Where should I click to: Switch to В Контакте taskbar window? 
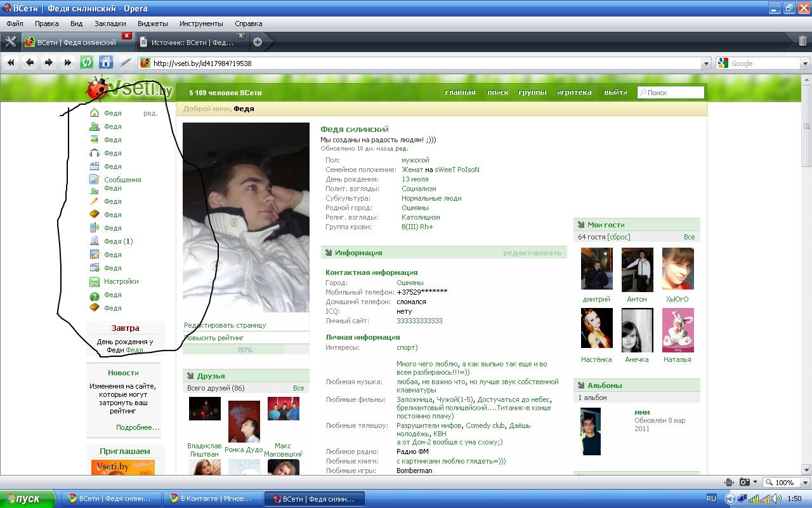pyautogui.click(x=212, y=498)
